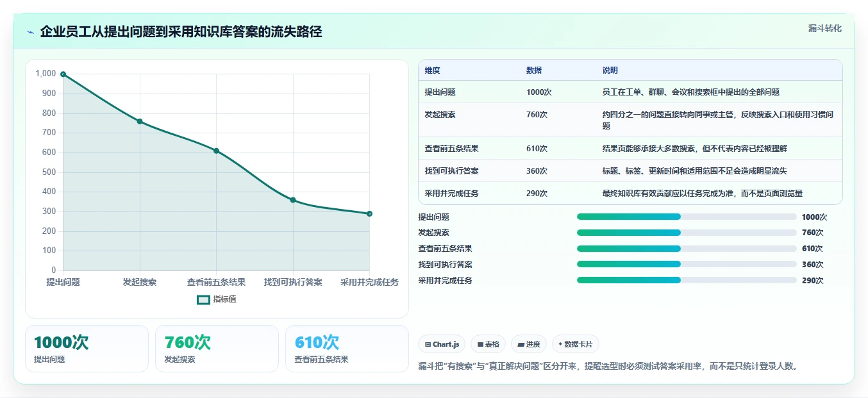Click the chart data point for 采用并完成任务

(x=369, y=213)
